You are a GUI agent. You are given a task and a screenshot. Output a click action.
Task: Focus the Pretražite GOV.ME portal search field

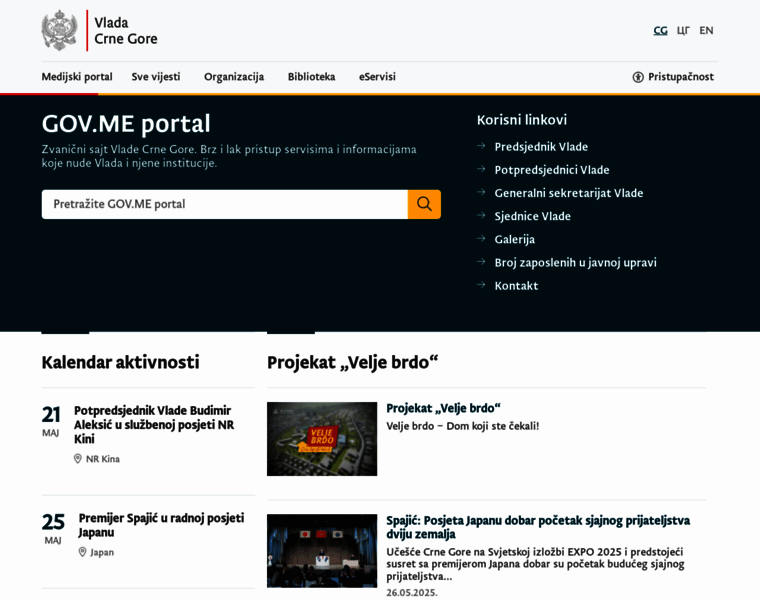click(224, 204)
